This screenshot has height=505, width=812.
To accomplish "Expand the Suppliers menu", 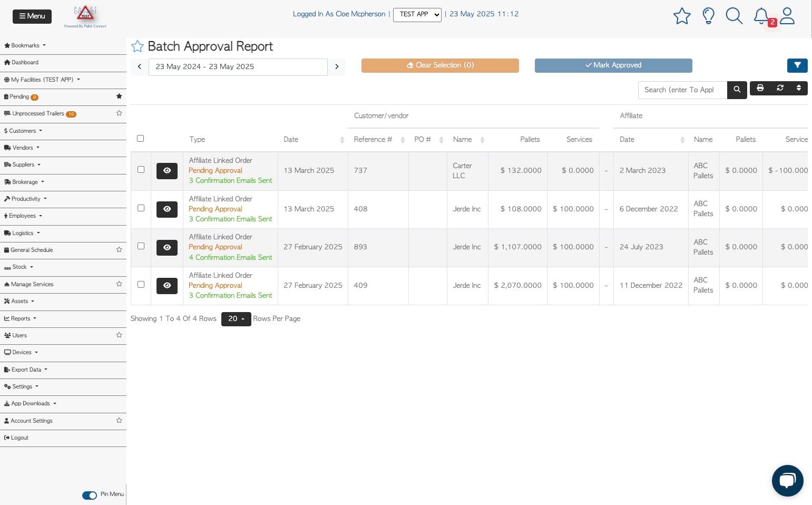I will (x=63, y=165).
